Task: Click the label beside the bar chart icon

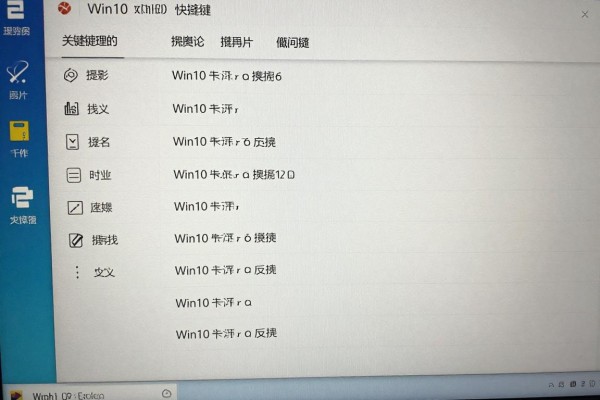Action: coord(98,109)
